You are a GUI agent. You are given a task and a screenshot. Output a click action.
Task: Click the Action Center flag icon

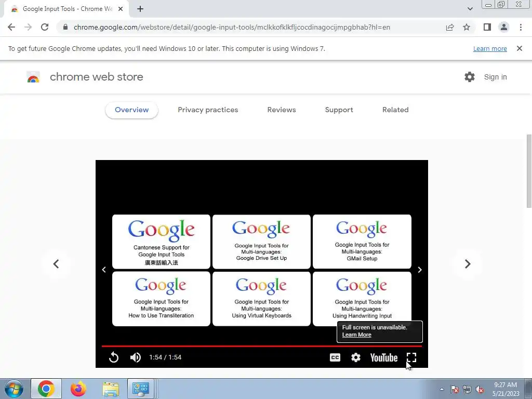tap(455, 389)
